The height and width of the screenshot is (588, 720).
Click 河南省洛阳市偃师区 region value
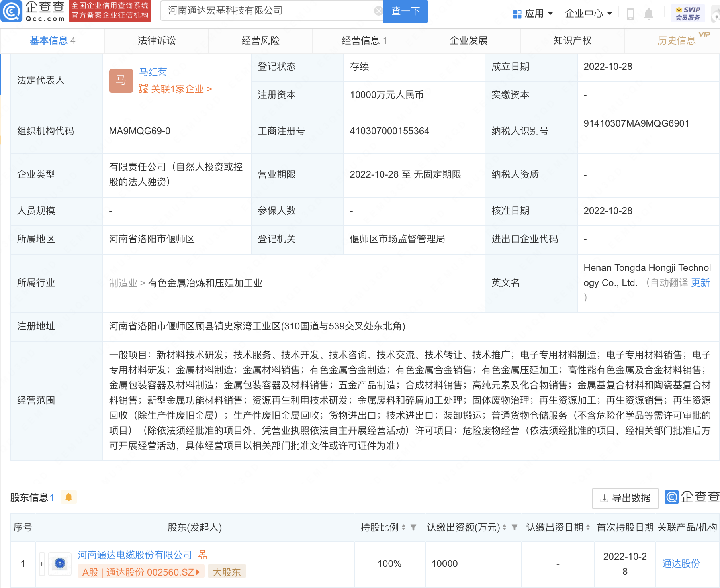[x=152, y=239]
